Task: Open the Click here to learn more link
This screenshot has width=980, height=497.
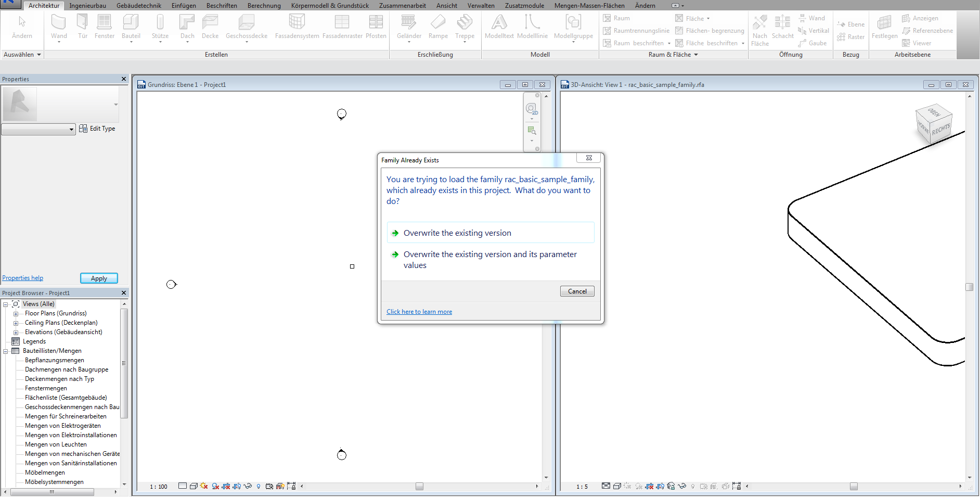Action: pos(419,311)
